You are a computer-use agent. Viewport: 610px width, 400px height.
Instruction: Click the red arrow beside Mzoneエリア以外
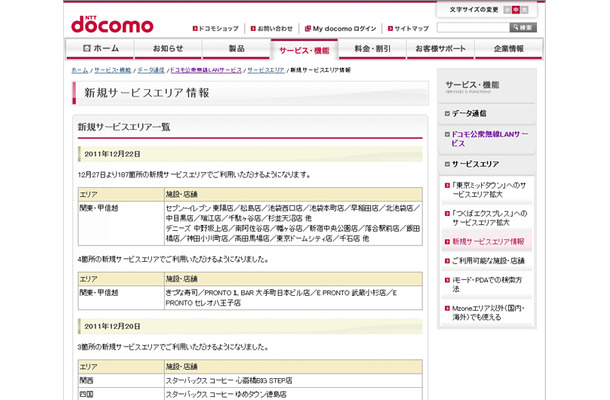click(x=447, y=309)
